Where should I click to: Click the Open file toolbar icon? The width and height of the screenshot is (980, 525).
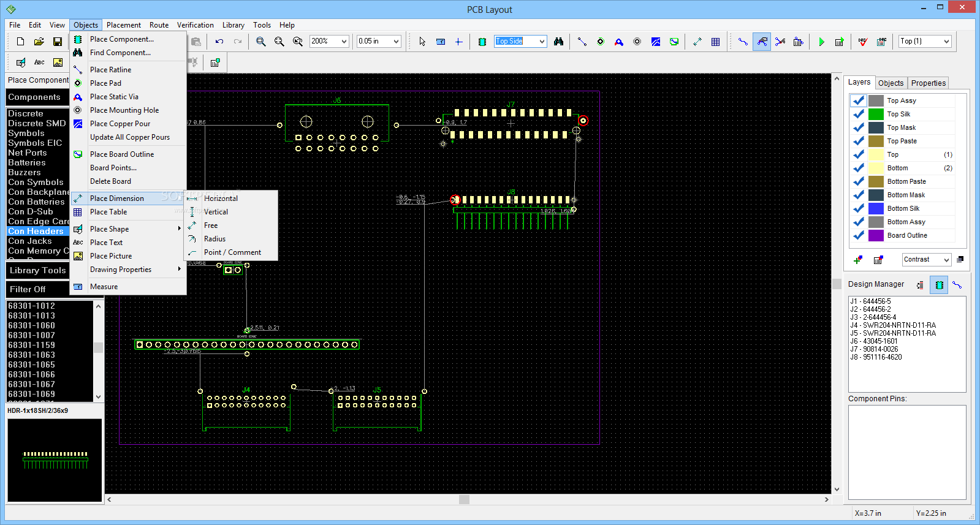click(x=39, y=42)
